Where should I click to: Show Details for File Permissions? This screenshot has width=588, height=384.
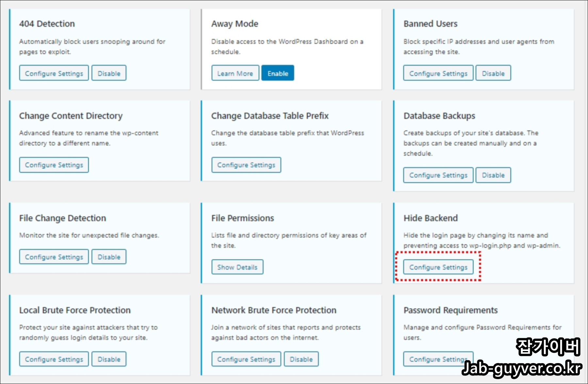tap(237, 267)
